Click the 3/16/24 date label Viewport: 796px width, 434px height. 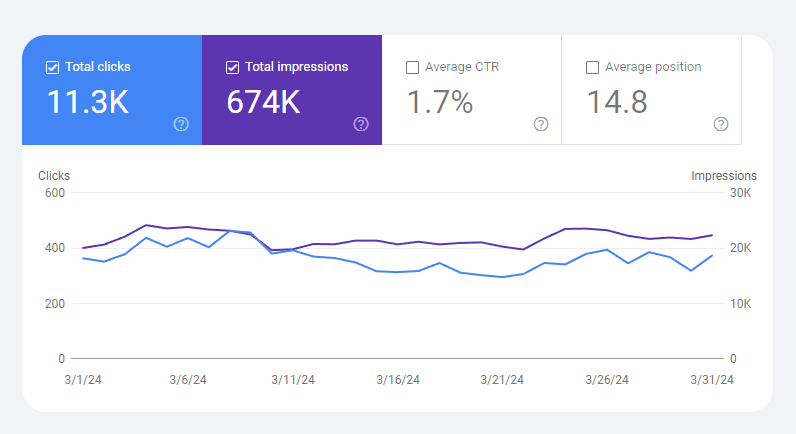tap(398, 380)
